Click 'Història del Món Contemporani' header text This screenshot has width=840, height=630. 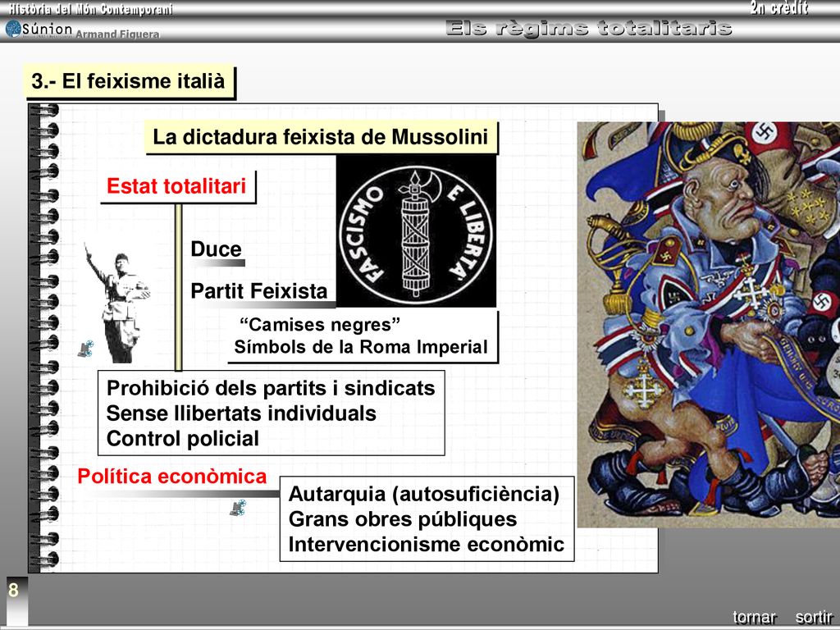pyautogui.click(x=90, y=9)
